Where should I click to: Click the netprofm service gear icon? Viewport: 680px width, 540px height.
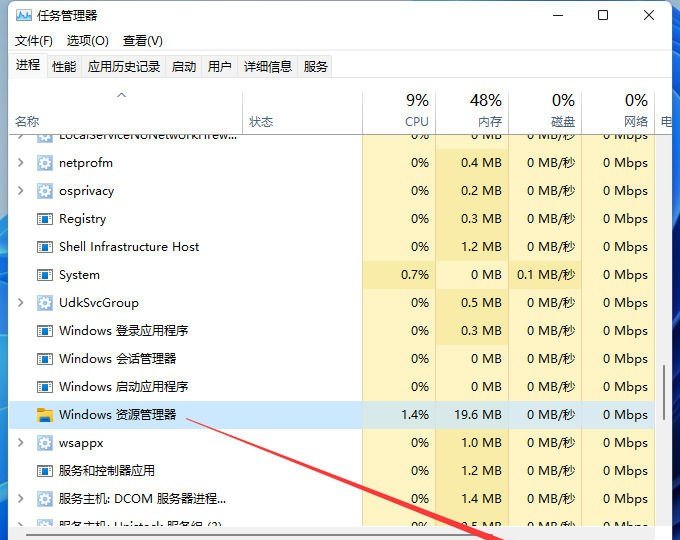45,163
